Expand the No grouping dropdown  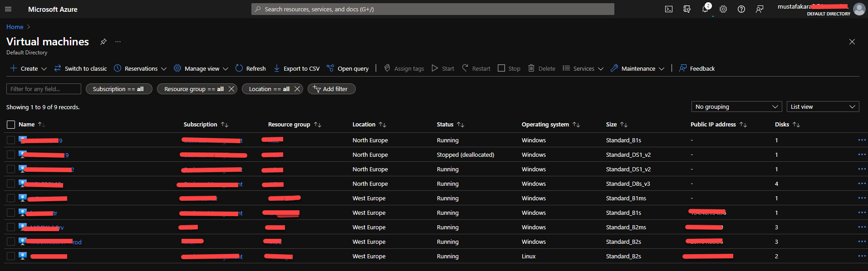(736, 107)
